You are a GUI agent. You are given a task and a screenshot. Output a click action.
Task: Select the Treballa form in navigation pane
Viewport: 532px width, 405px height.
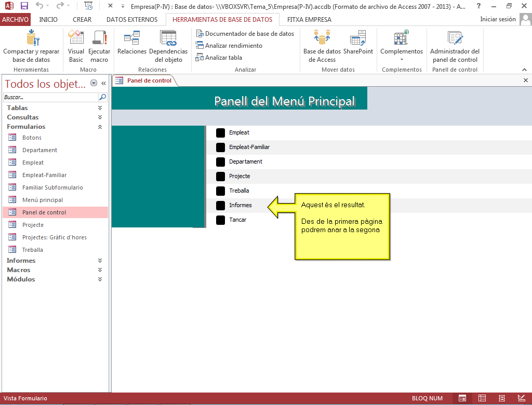(55, 250)
